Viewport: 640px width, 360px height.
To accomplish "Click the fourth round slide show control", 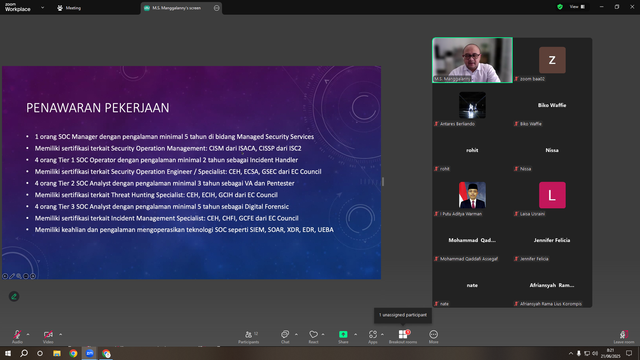I will click(x=26, y=276).
